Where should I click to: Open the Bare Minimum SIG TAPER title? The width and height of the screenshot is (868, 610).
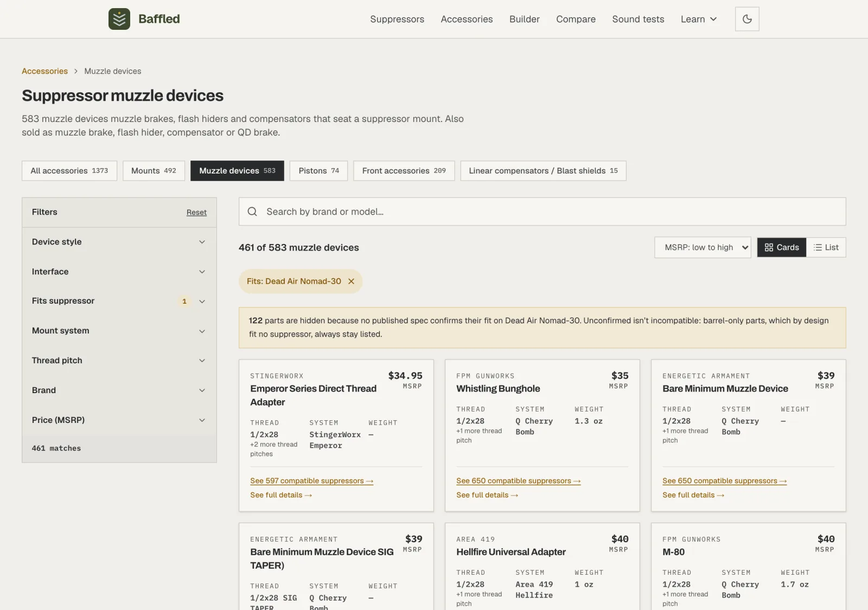[322, 558]
